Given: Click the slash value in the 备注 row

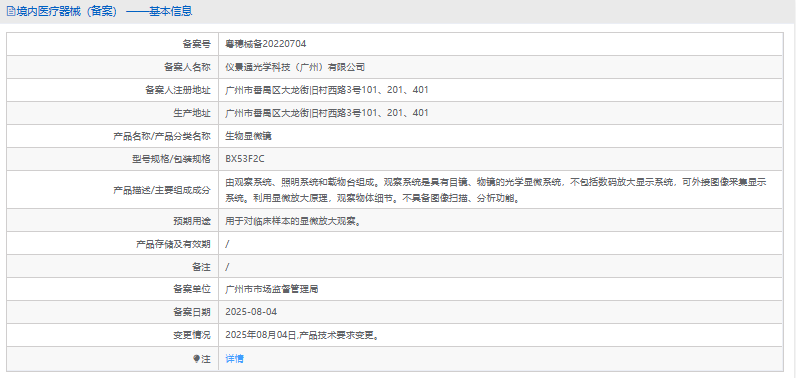Looking at the screenshot, I should point(227,267).
